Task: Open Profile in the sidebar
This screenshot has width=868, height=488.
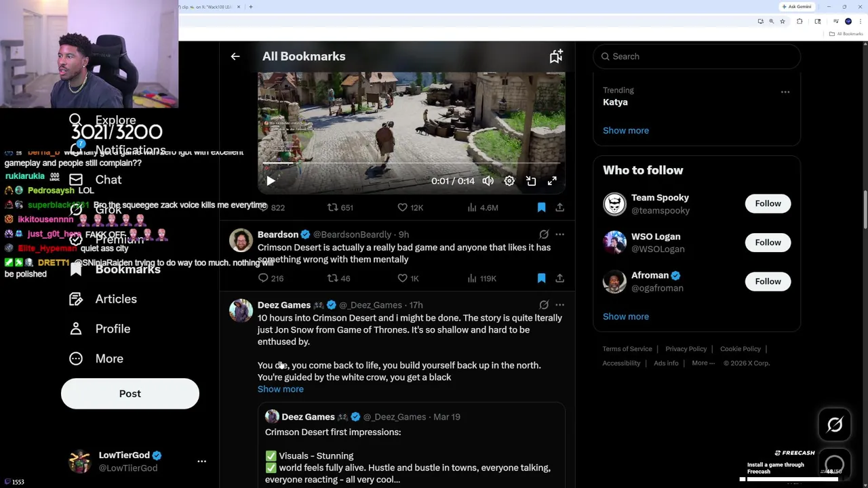Action: (x=100, y=329)
